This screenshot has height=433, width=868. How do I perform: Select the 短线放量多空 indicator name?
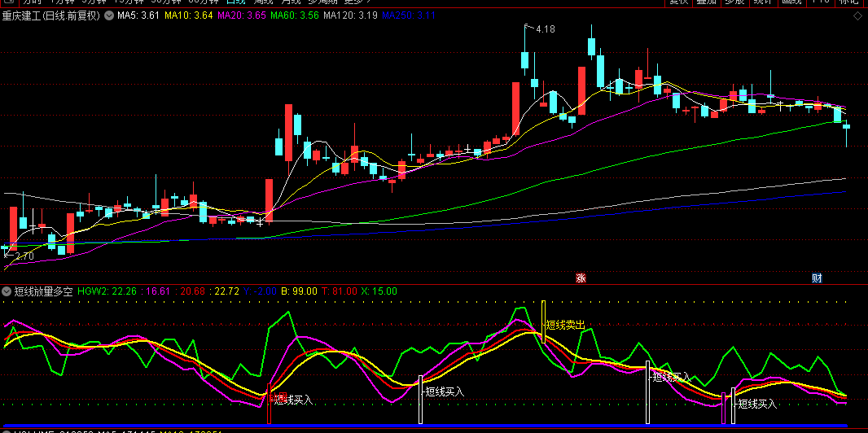pos(43,291)
